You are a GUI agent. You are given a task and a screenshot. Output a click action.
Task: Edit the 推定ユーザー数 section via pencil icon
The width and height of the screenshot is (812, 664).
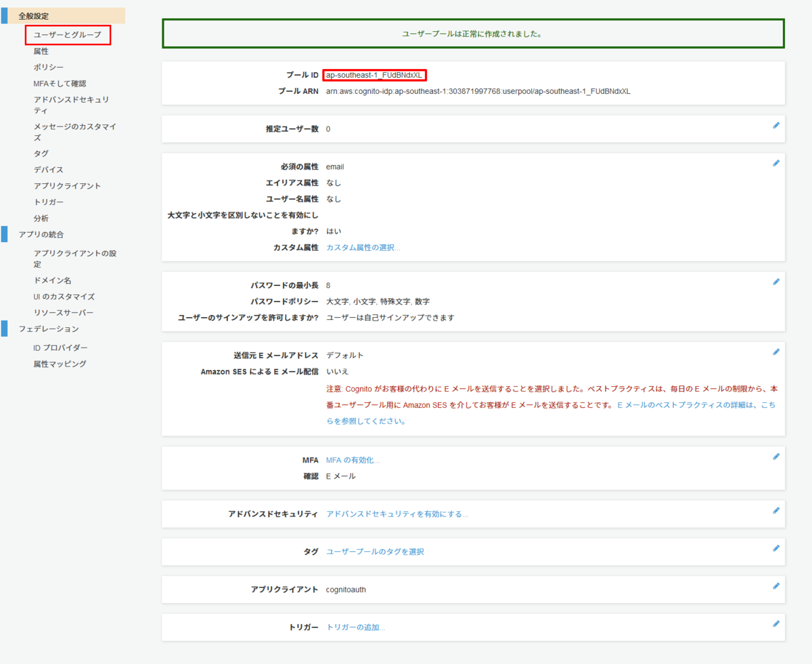coord(776,125)
